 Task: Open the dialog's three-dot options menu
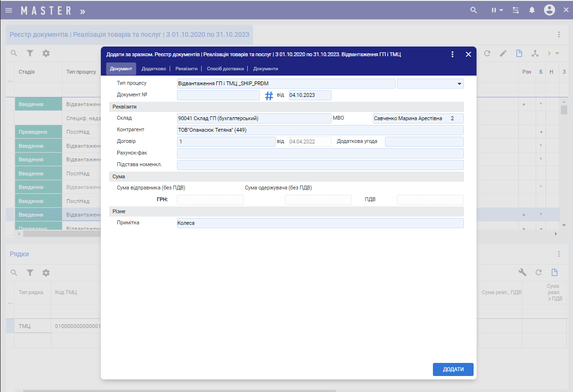point(452,54)
